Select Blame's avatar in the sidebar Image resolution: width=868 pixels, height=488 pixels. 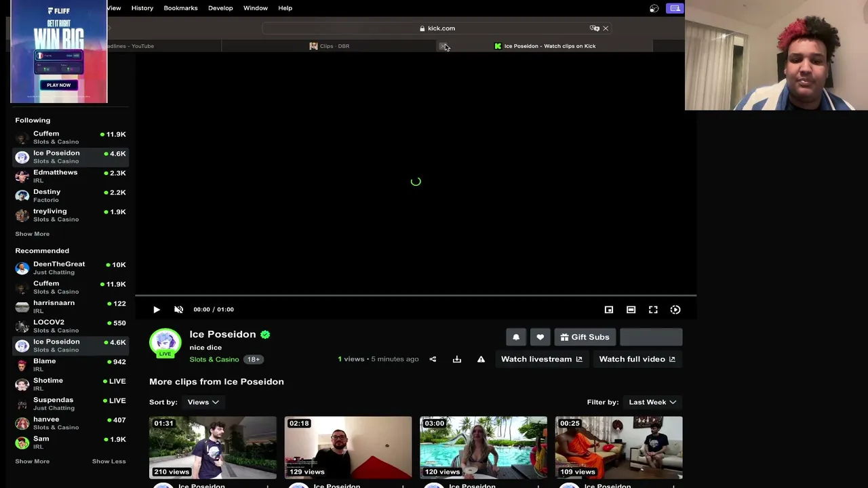click(22, 365)
